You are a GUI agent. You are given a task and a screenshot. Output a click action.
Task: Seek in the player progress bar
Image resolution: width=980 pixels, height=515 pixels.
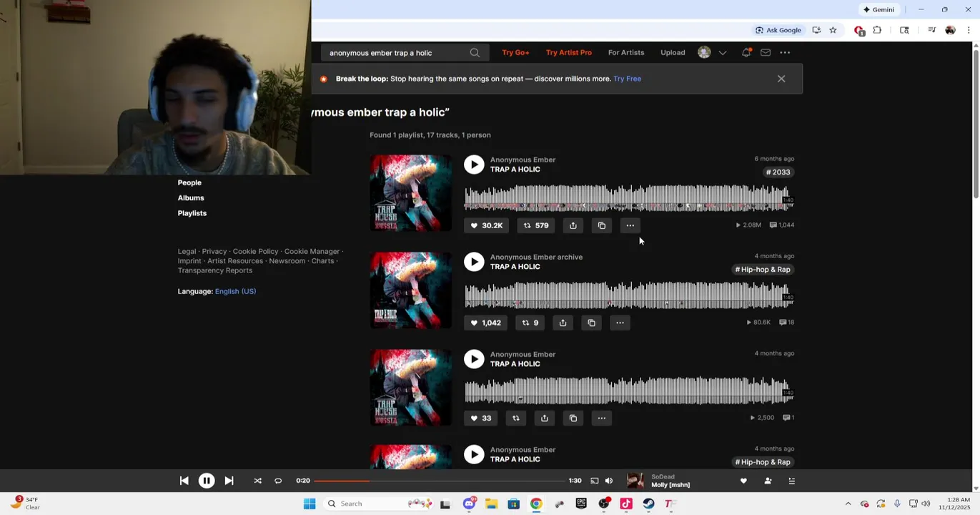coord(439,481)
